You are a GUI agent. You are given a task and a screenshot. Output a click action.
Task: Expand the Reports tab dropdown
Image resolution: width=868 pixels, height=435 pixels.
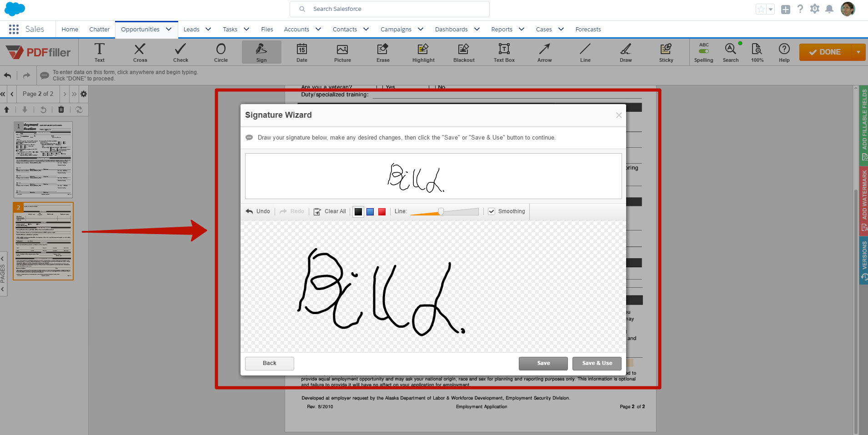click(522, 29)
